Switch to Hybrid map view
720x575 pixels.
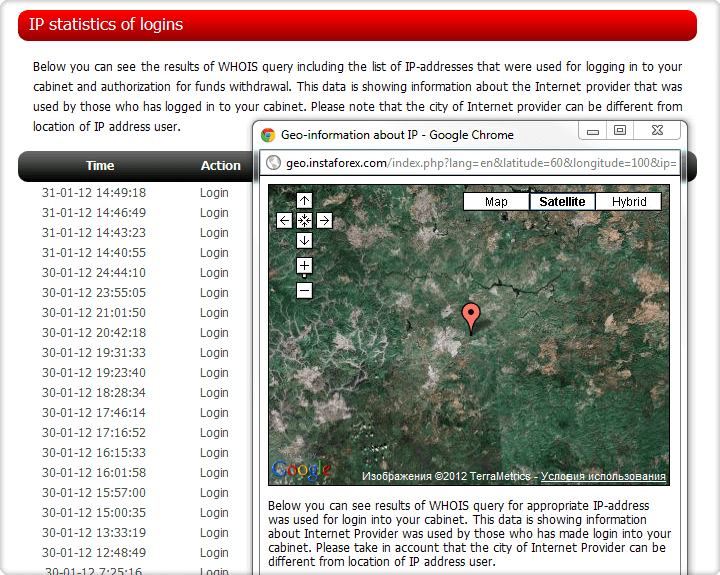629,202
